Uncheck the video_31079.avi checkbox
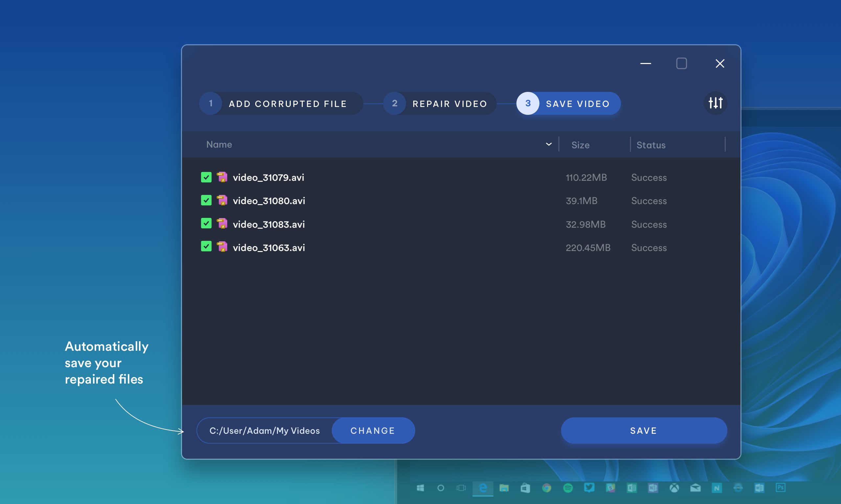Viewport: 841px width, 504px height. click(206, 177)
